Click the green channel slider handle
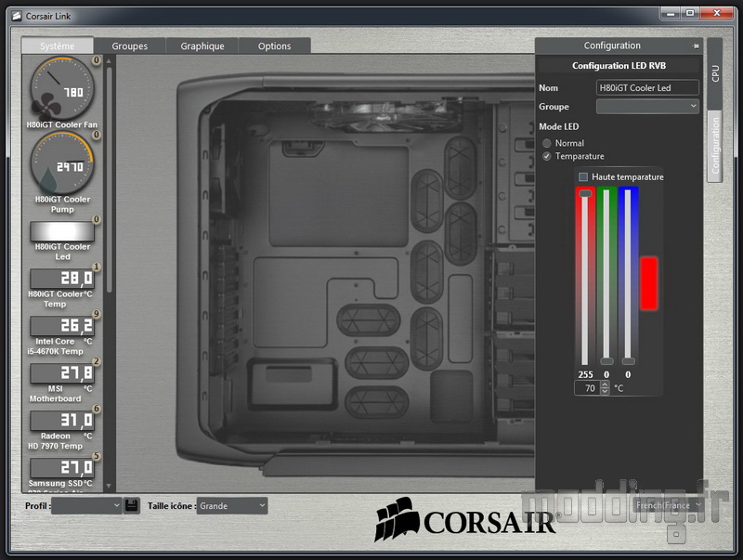Image resolution: width=743 pixels, height=560 pixels. [x=606, y=361]
